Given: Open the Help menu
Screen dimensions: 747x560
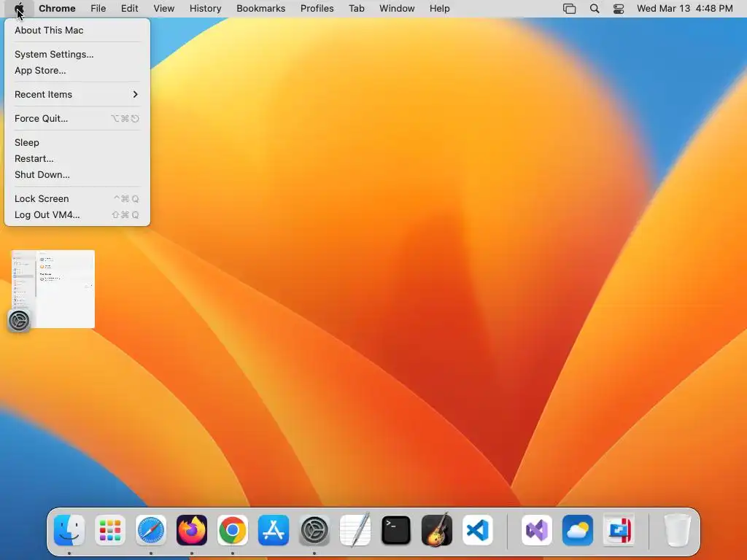Looking at the screenshot, I should click(x=439, y=9).
